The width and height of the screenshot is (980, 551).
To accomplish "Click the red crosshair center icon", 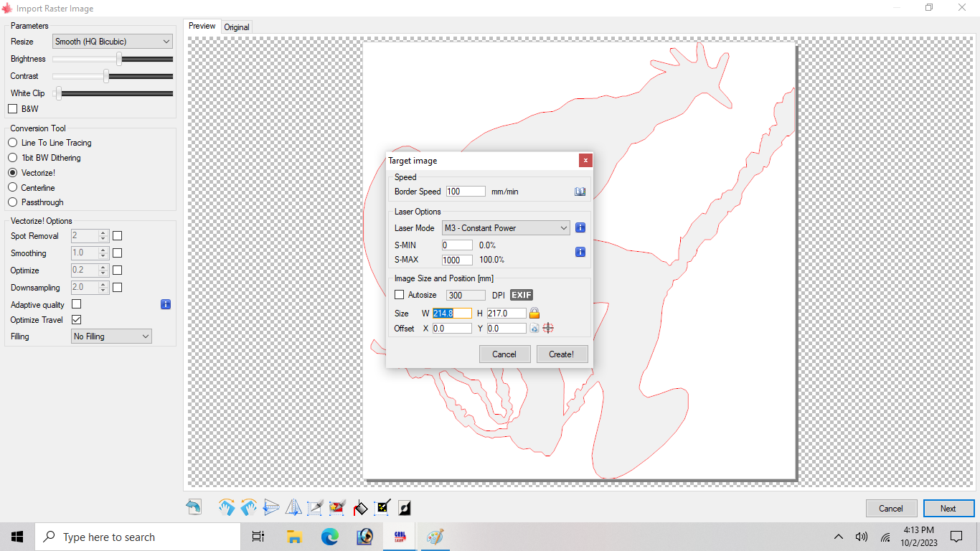I will click(x=548, y=328).
